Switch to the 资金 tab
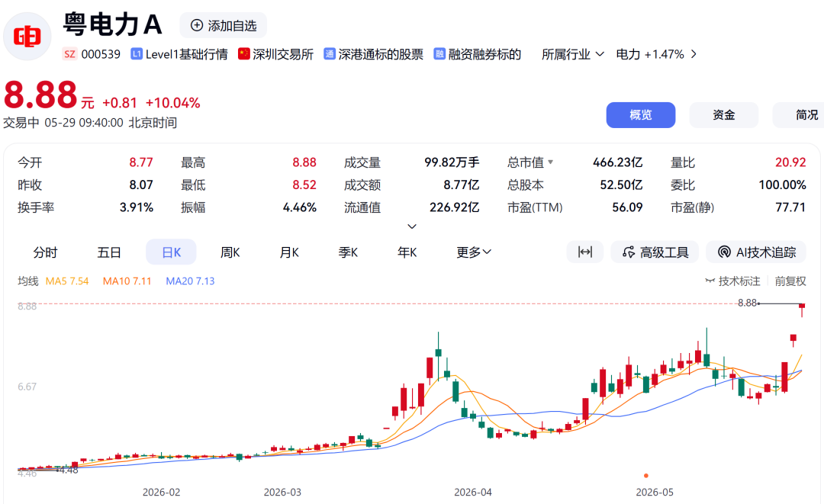The width and height of the screenshot is (824, 504). pyautogui.click(x=723, y=115)
